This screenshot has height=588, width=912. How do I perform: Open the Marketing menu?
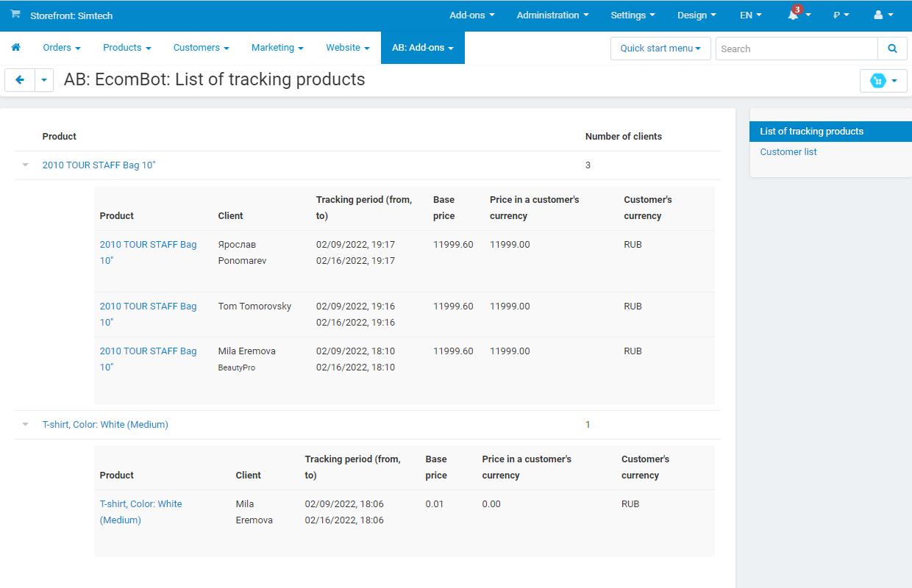[277, 47]
